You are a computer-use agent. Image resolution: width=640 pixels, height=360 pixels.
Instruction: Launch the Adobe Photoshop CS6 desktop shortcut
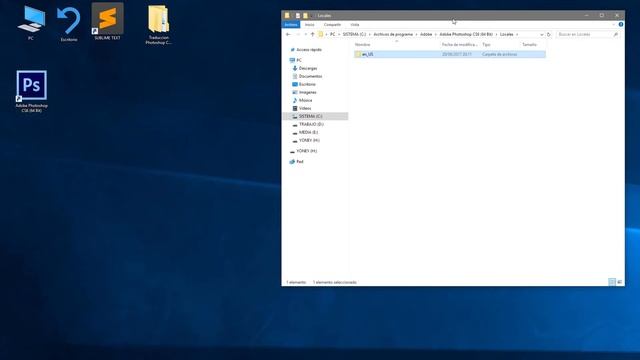click(x=31, y=91)
